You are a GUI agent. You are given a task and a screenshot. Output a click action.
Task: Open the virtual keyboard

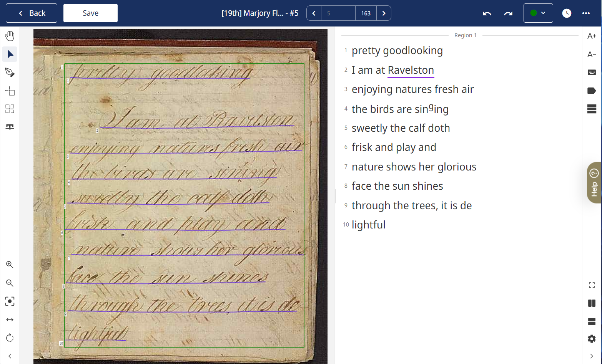592,72
